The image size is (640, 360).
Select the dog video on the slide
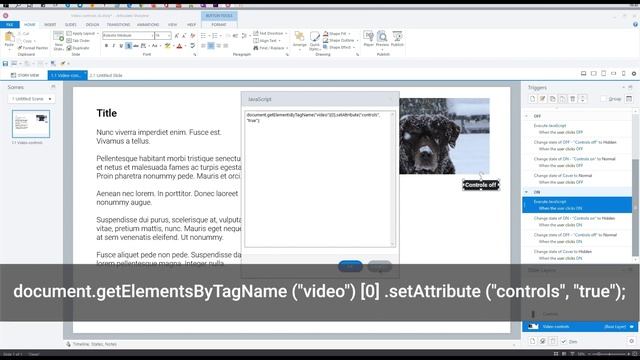click(444, 136)
